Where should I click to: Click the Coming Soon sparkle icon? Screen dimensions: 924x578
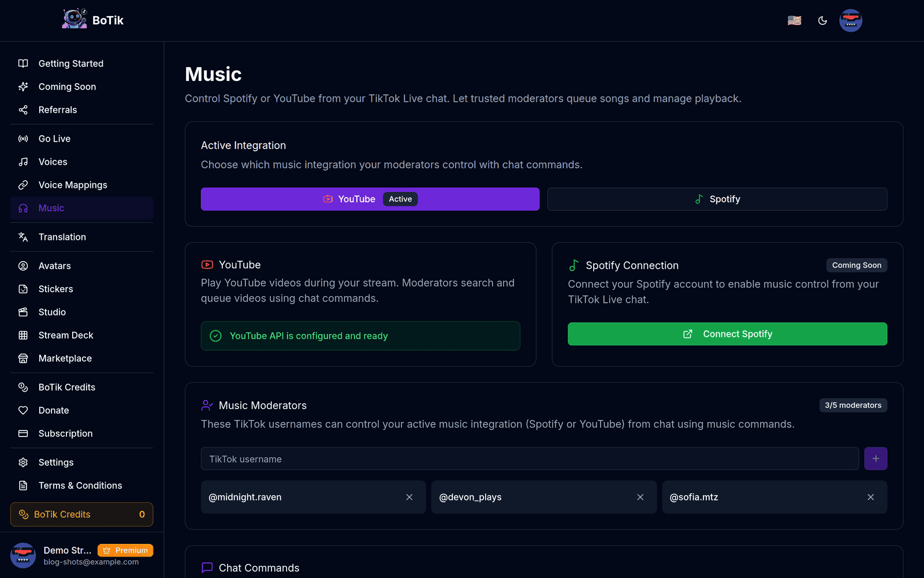23,87
